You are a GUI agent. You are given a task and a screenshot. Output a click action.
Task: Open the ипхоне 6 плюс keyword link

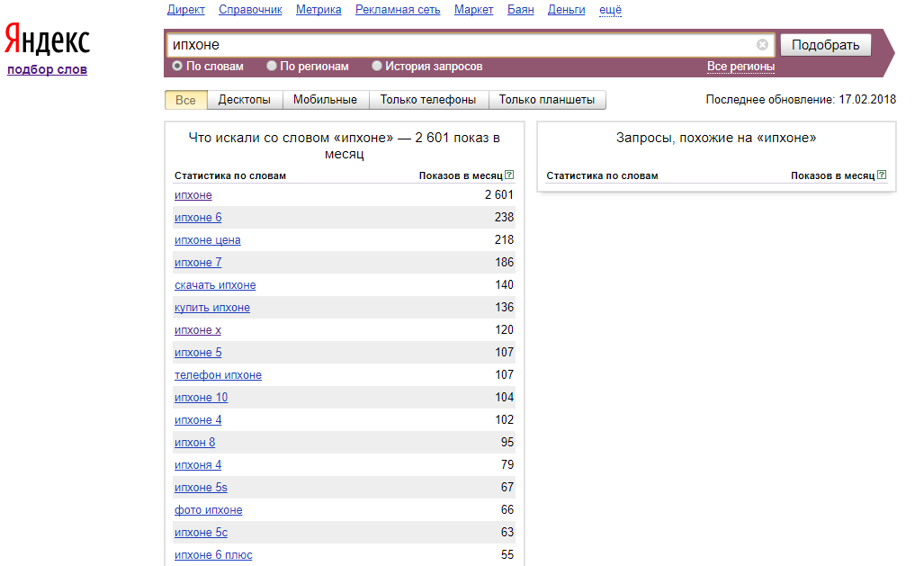pyautogui.click(x=213, y=555)
